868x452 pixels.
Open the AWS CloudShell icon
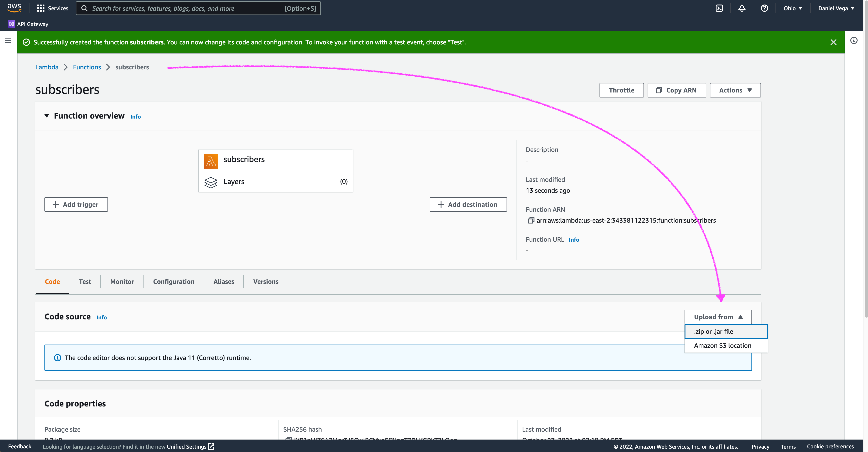719,8
